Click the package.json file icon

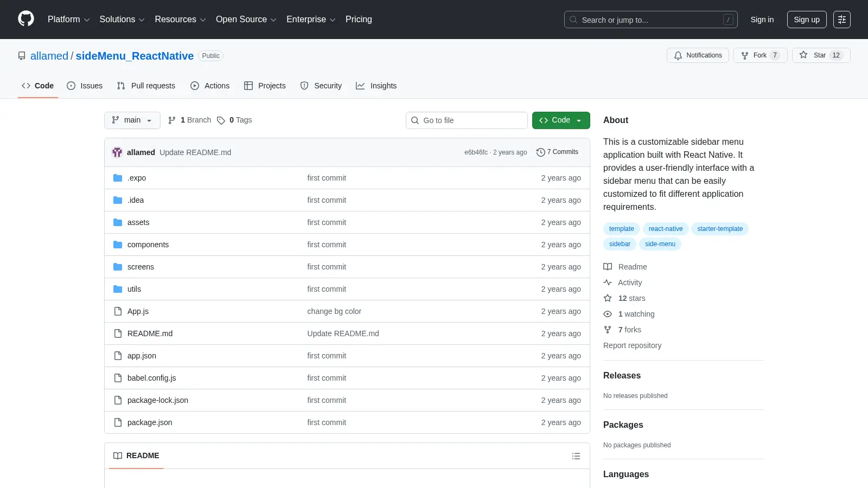click(118, 422)
